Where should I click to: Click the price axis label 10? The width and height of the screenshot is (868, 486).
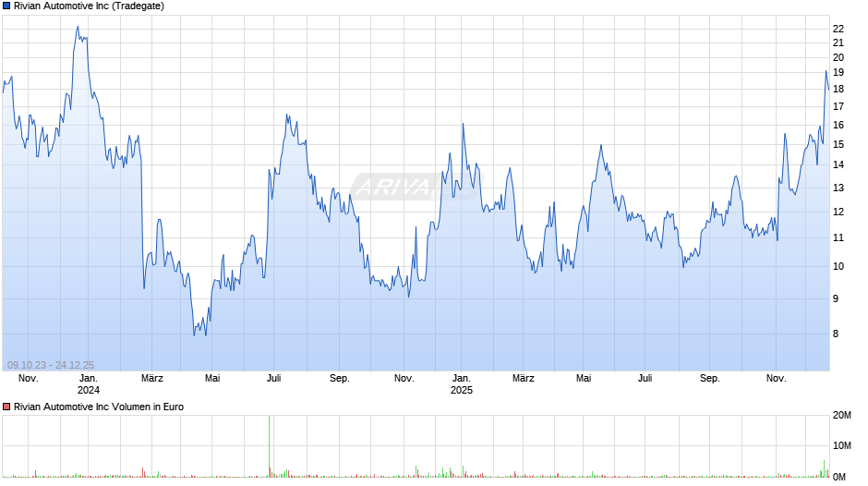838,266
